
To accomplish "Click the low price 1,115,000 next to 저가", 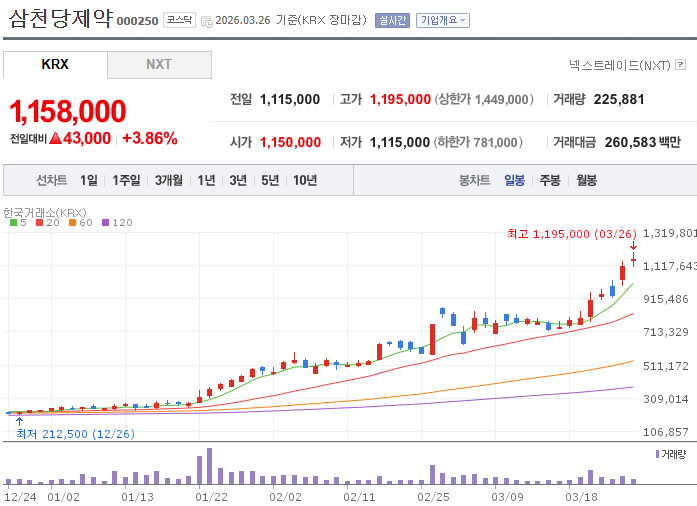I will click(x=400, y=142).
